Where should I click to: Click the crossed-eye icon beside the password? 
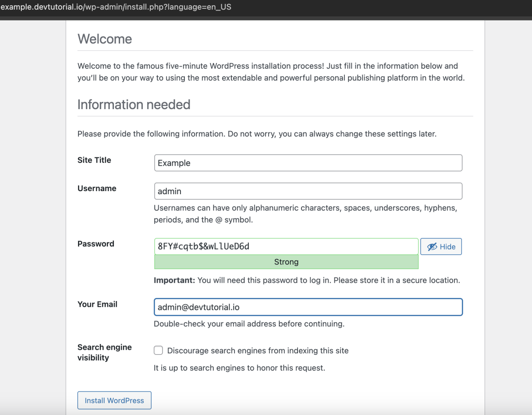click(432, 247)
